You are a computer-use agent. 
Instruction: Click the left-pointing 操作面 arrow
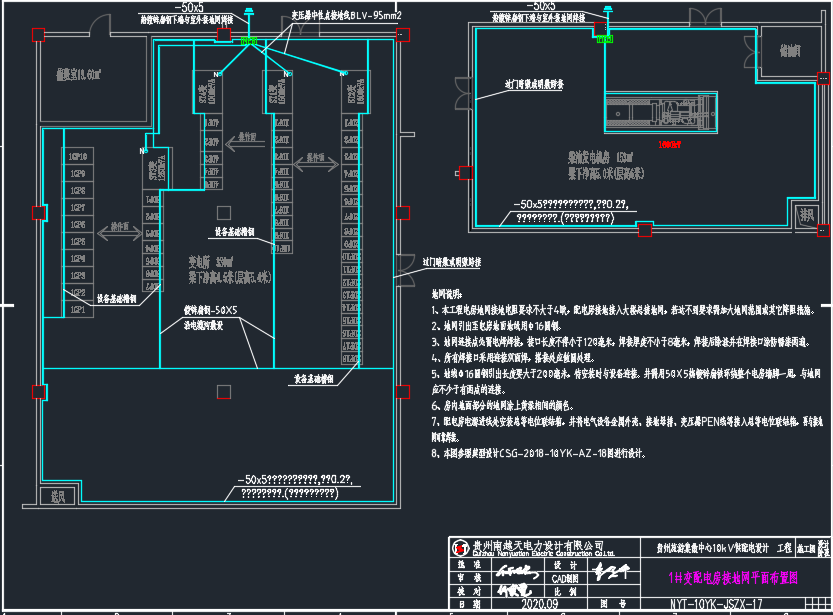[245, 142]
